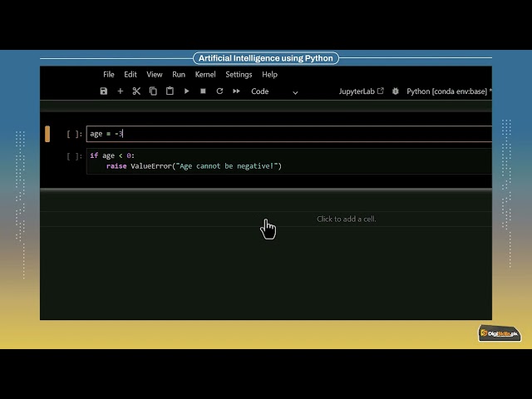Click the 'if age < 0:' code cell
532x399 pixels.
tap(289, 160)
